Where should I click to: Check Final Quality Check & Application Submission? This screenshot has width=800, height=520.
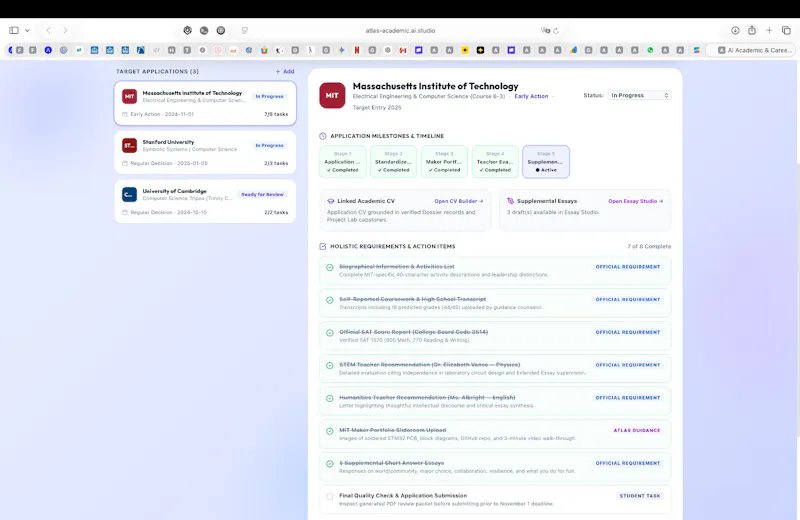330,497
